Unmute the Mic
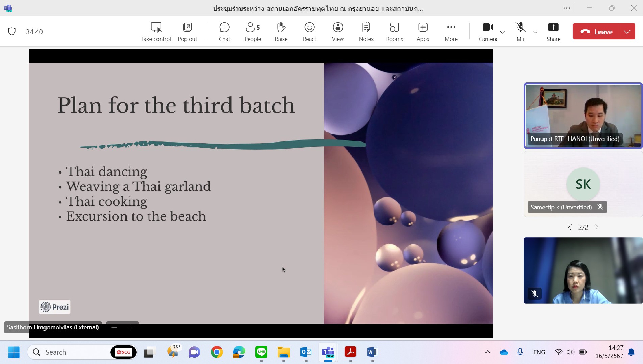Screen dimensions: 643x364 pyautogui.click(x=521, y=32)
